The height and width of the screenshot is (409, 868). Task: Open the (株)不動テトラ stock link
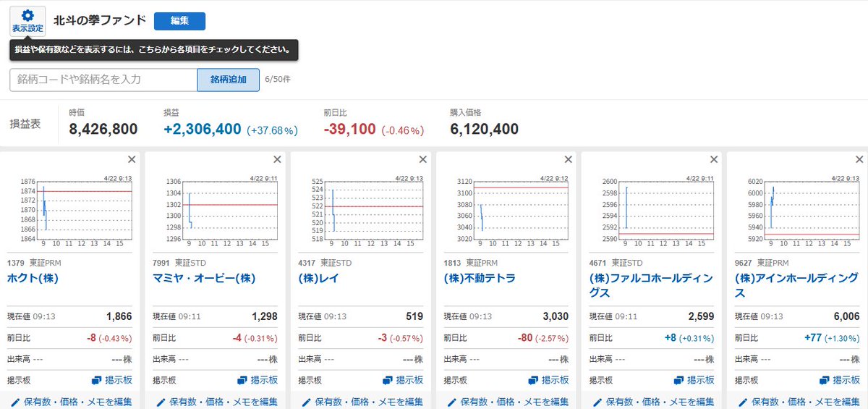pyautogui.click(x=480, y=278)
